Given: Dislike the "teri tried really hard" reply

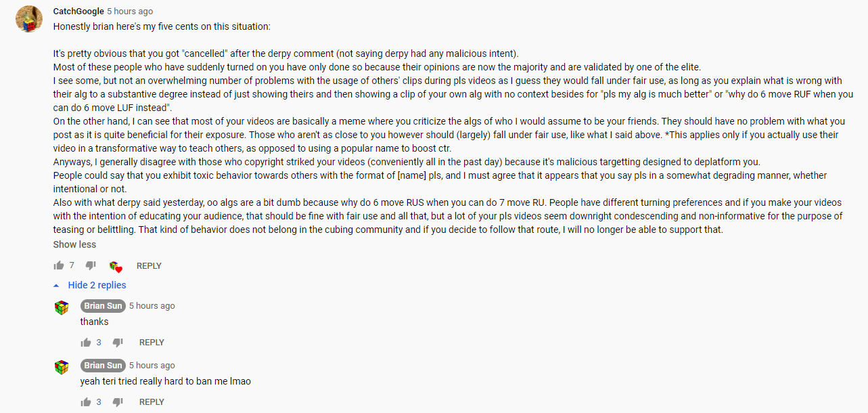Looking at the screenshot, I should coord(118,401).
